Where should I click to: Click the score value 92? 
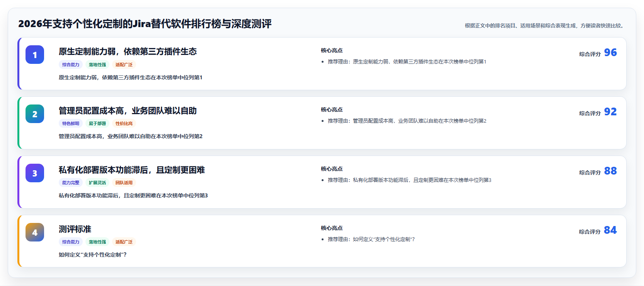click(x=610, y=111)
